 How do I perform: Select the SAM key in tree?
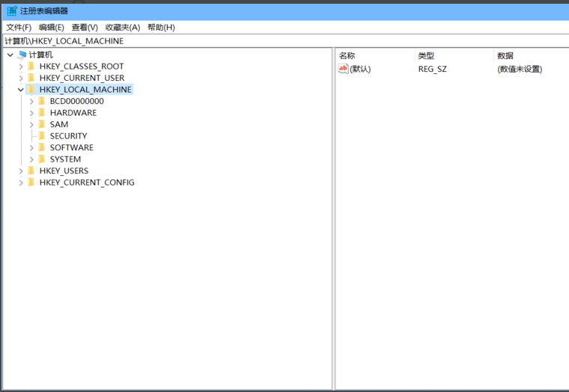[x=59, y=124]
